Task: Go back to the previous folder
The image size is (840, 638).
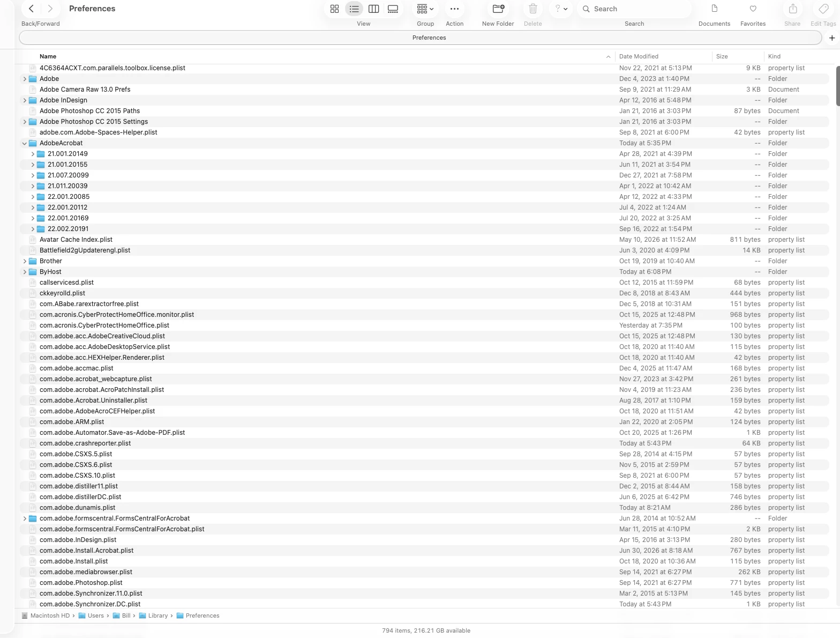Action: pyautogui.click(x=31, y=9)
